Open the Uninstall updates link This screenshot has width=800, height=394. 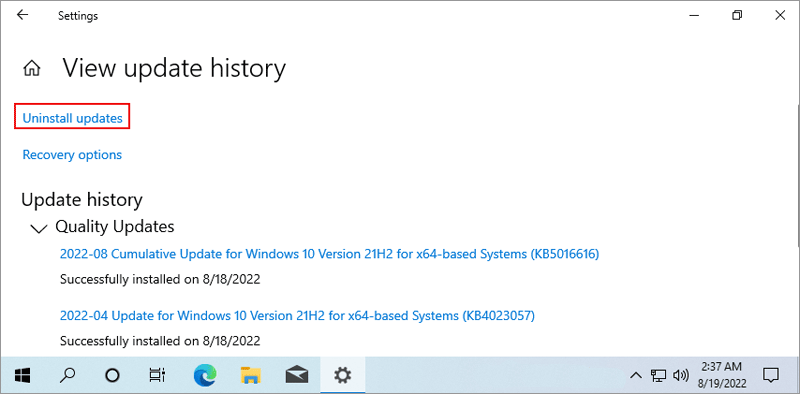72,118
